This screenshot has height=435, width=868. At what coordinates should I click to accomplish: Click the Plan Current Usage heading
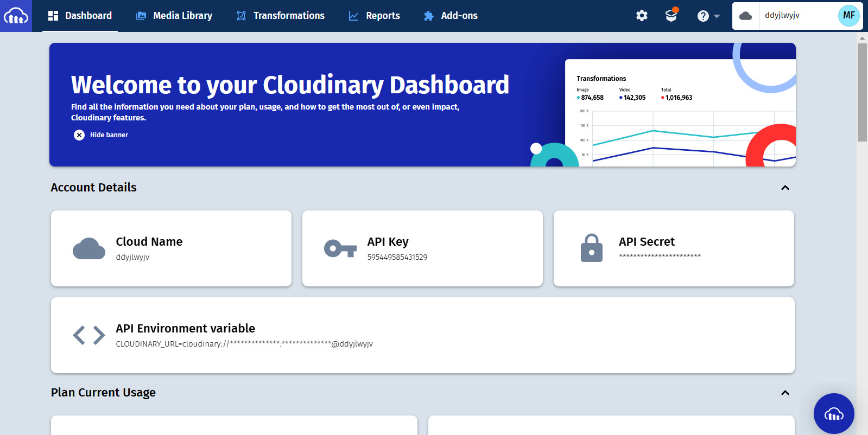coord(103,393)
